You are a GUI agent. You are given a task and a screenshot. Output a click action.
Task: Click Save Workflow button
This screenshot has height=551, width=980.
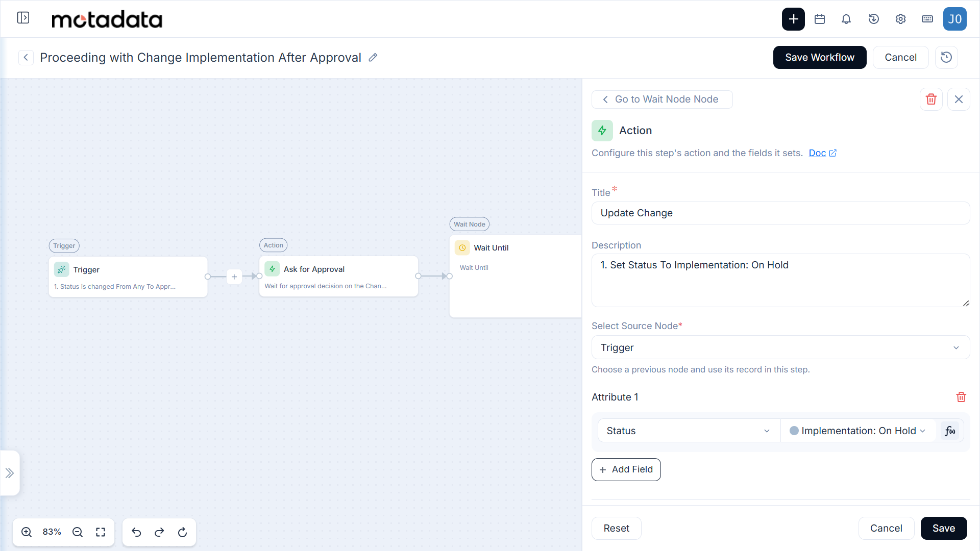pos(820,57)
